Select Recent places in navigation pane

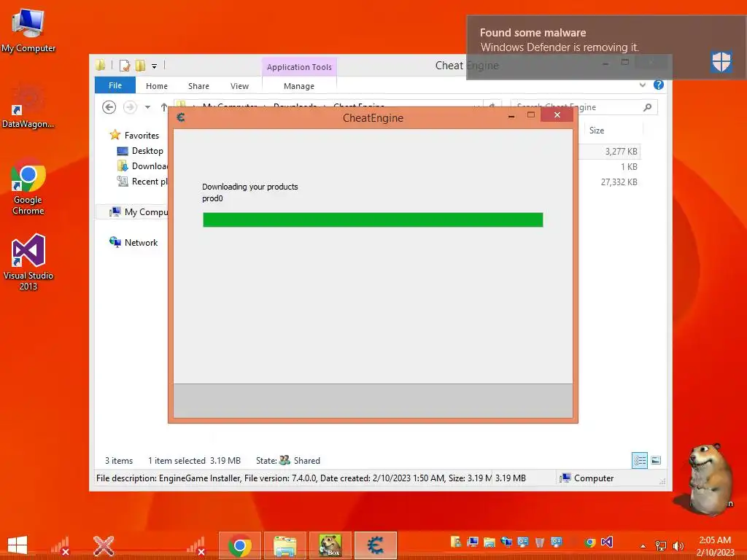142,181
